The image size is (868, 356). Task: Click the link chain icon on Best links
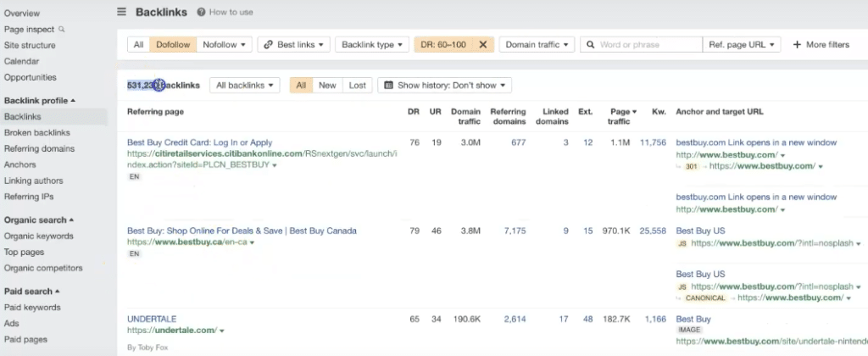tap(269, 45)
